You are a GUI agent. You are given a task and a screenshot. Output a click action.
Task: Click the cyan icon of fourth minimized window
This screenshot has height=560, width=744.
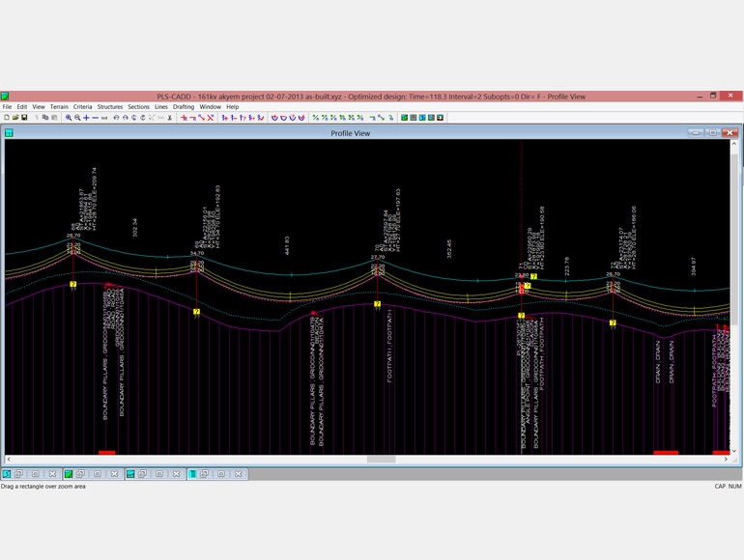pyautogui.click(x=192, y=474)
